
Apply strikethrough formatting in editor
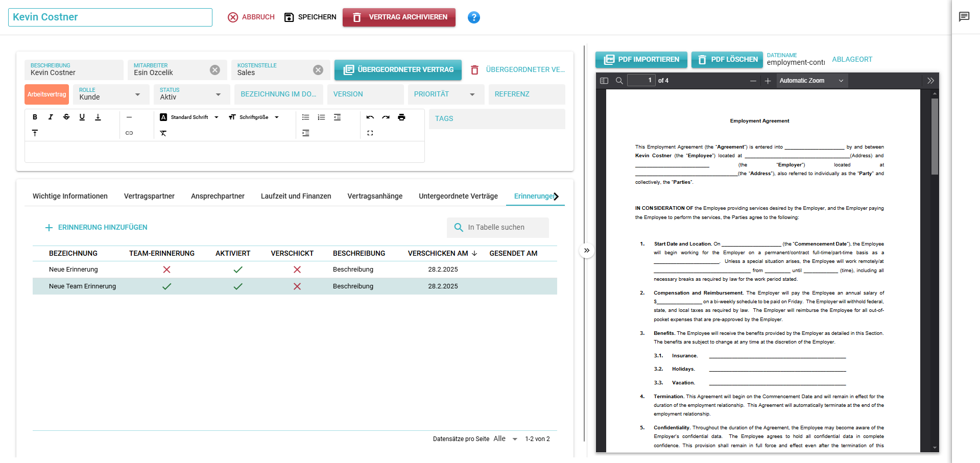(66, 117)
